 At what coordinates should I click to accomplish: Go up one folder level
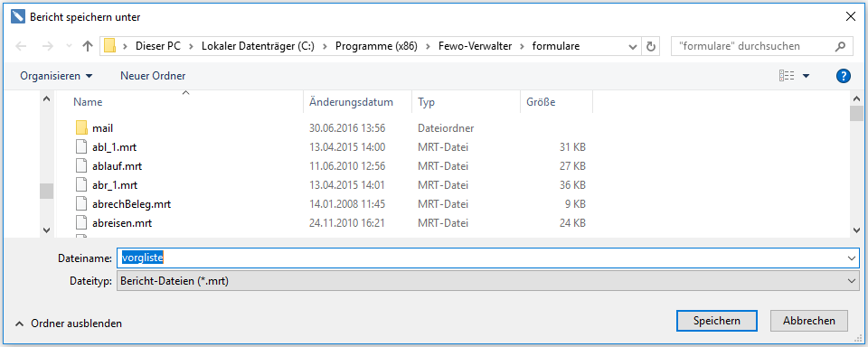point(87,46)
